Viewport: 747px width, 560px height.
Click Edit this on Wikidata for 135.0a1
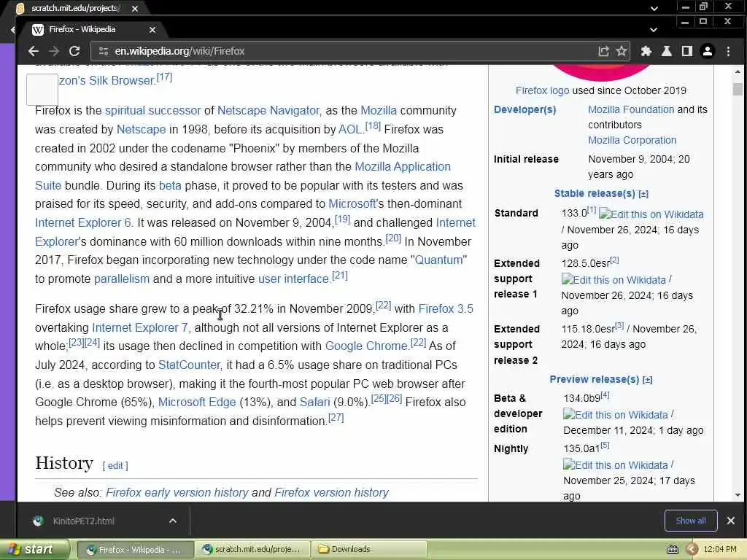point(616,465)
